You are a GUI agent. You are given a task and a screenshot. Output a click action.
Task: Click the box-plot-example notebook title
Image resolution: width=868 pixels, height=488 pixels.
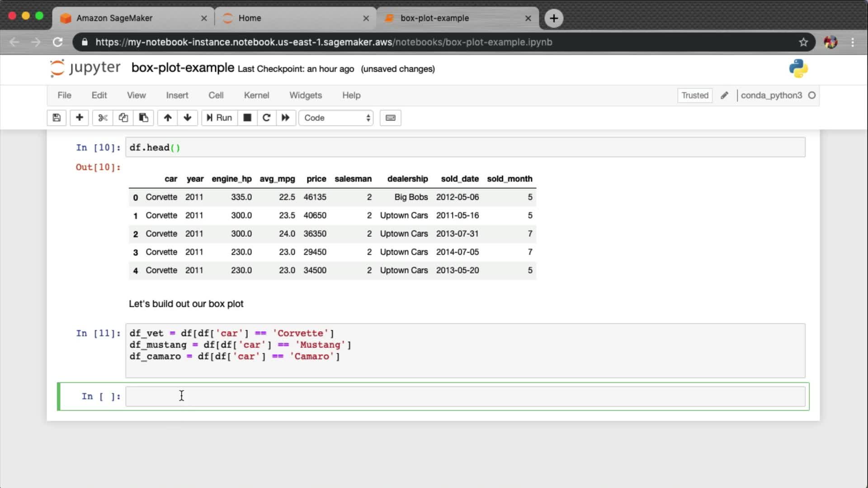coord(183,68)
